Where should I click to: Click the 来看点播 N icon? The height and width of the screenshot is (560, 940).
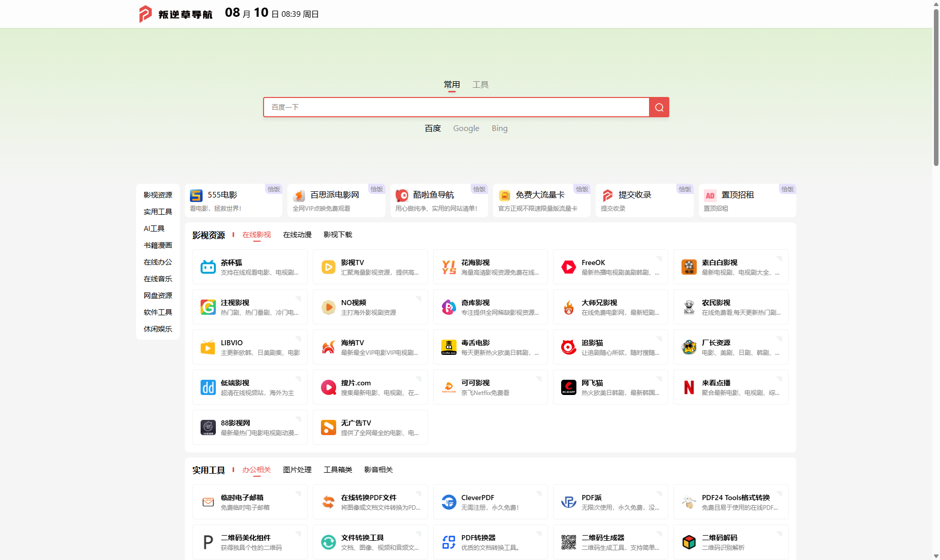(x=689, y=387)
